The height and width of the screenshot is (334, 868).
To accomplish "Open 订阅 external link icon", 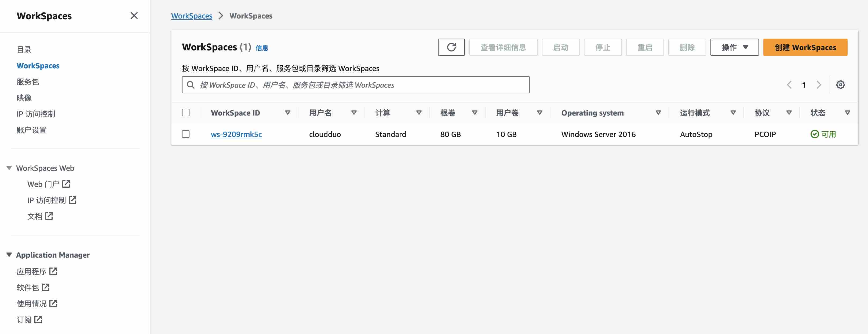I will point(38,319).
